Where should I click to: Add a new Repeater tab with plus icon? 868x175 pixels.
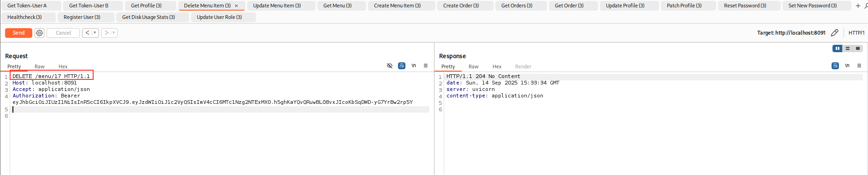click(858, 6)
